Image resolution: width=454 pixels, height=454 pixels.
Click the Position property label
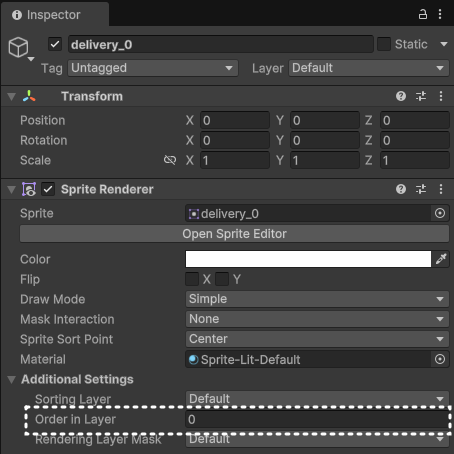[x=43, y=120]
